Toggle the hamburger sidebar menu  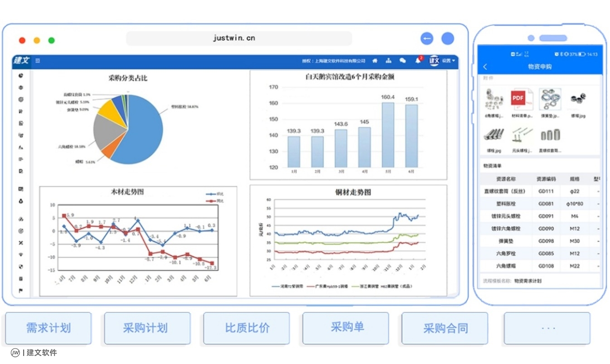coord(38,61)
